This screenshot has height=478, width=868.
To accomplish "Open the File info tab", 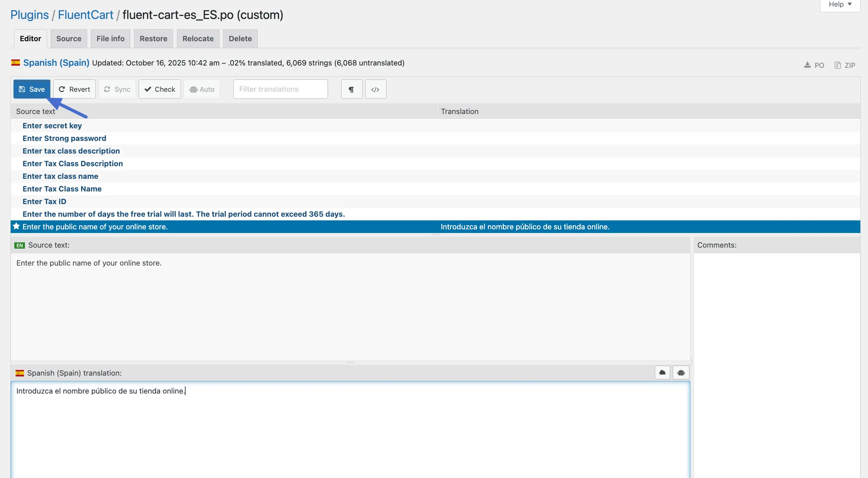I will (110, 39).
